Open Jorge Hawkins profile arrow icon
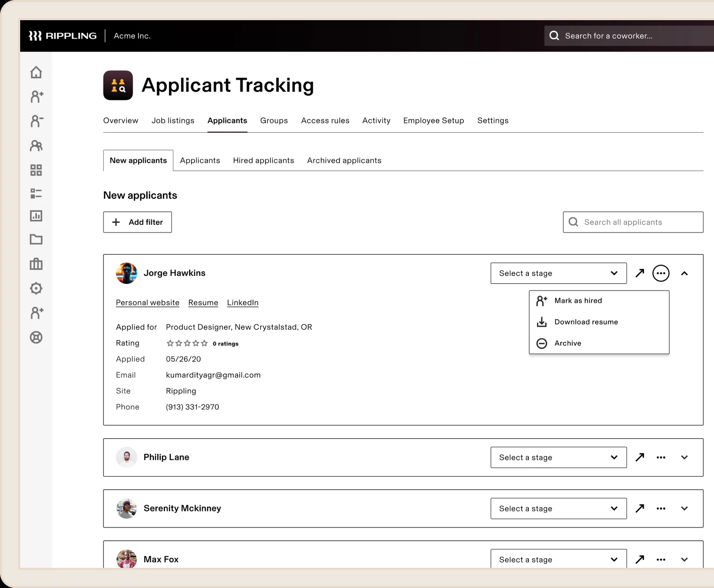 point(640,273)
